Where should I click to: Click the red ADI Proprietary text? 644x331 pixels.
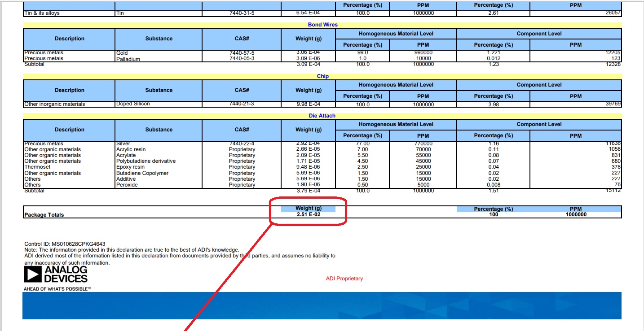coord(344,279)
